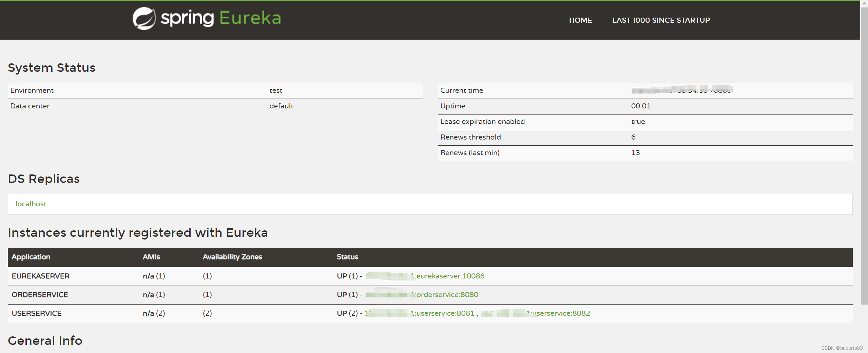
Task: Click the environment value test
Action: pos(276,90)
